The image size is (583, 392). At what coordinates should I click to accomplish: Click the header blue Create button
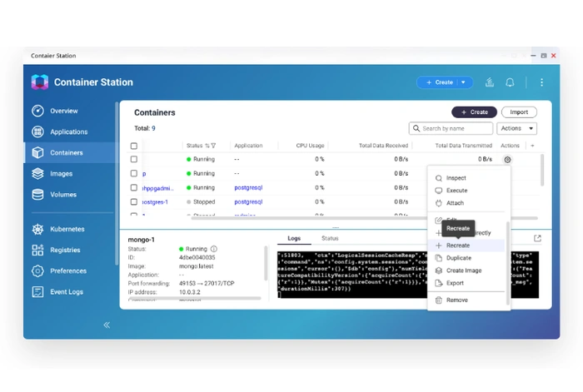tap(439, 82)
